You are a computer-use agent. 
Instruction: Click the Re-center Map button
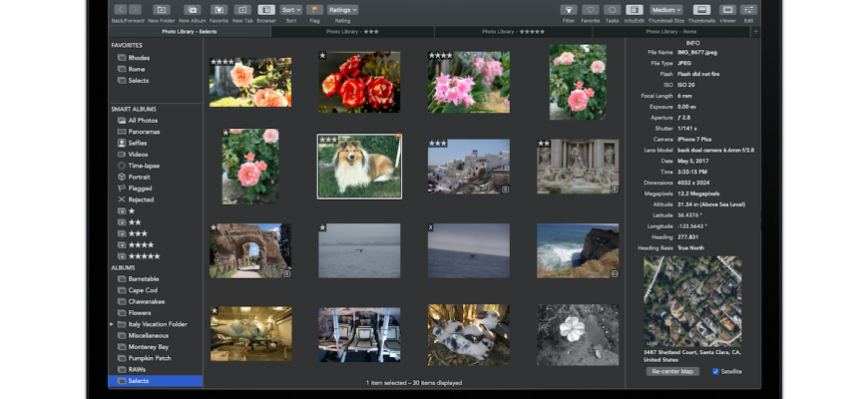(x=672, y=372)
